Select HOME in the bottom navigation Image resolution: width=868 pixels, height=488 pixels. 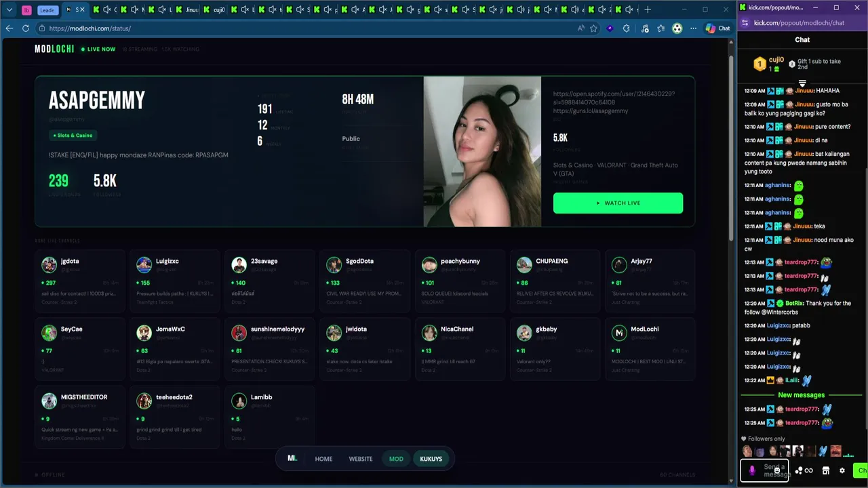323,459
